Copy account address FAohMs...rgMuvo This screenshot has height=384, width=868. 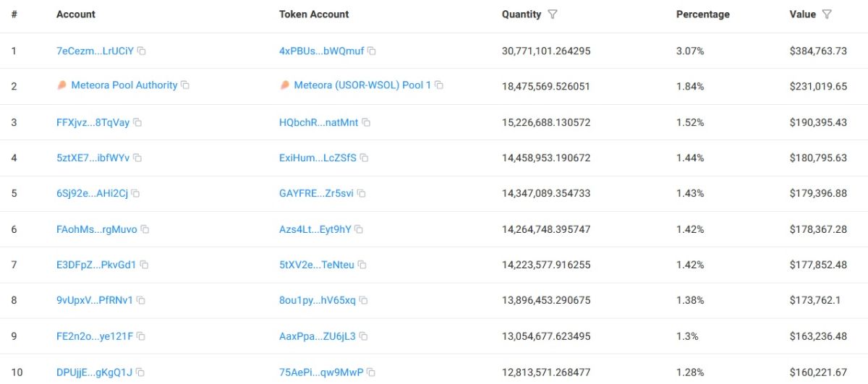coord(145,229)
